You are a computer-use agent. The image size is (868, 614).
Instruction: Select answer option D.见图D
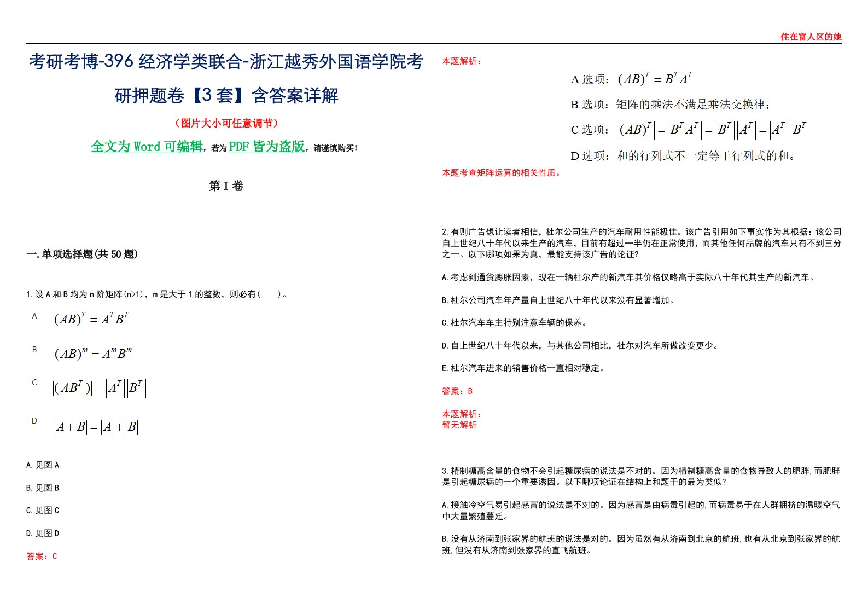(x=43, y=534)
